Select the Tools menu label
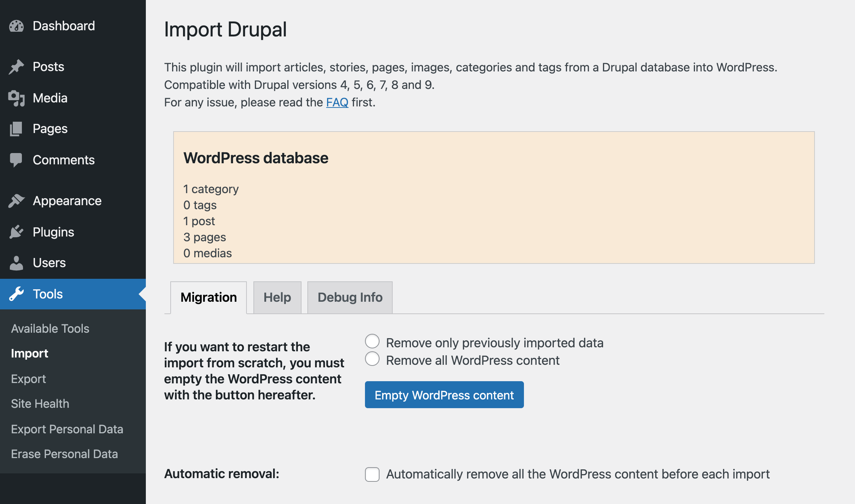The height and width of the screenshot is (504, 855). [48, 294]
